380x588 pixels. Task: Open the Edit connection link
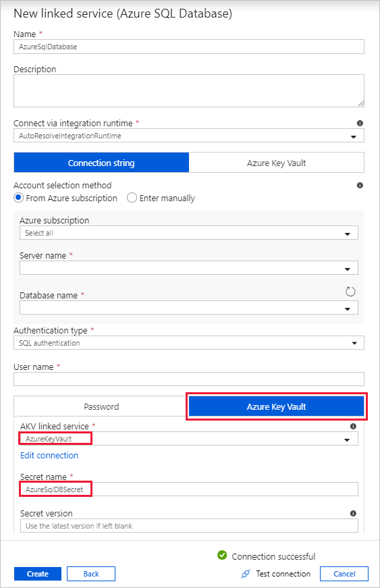tap(49, 455)
